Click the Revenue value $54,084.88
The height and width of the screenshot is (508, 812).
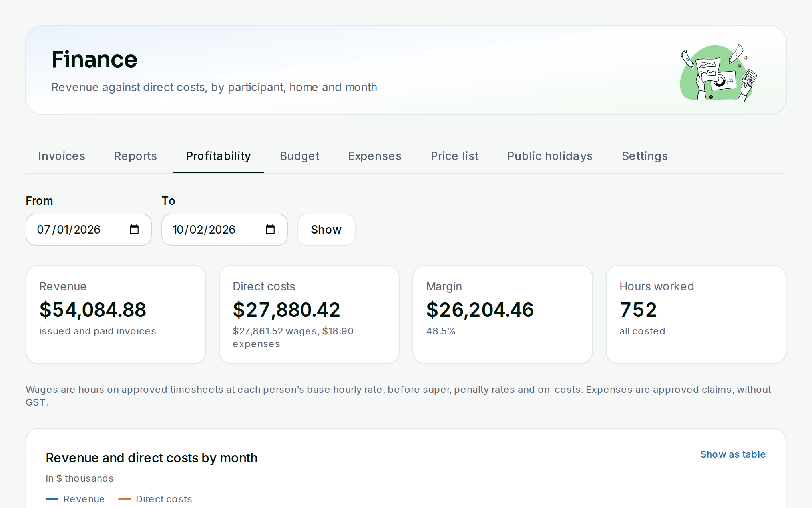tap(93, 310)
